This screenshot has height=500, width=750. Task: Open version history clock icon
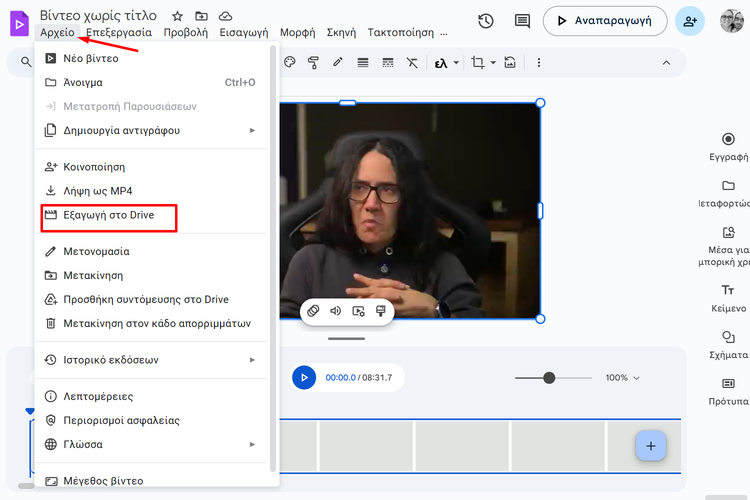click(486, 20)
